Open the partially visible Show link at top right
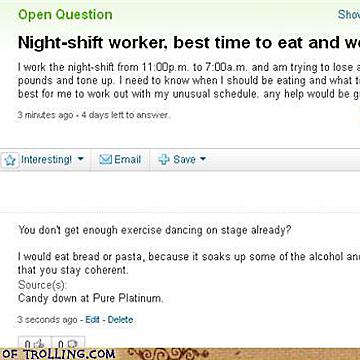 click(349, 15)
